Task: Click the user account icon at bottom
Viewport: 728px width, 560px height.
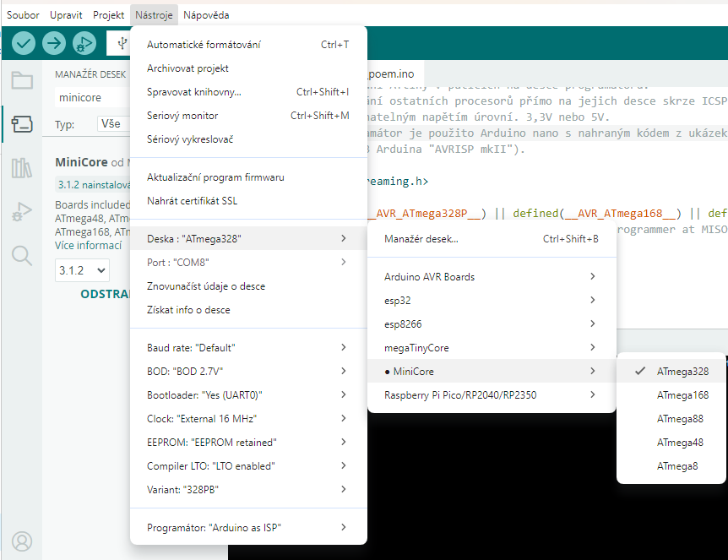Action: point(22,541)
